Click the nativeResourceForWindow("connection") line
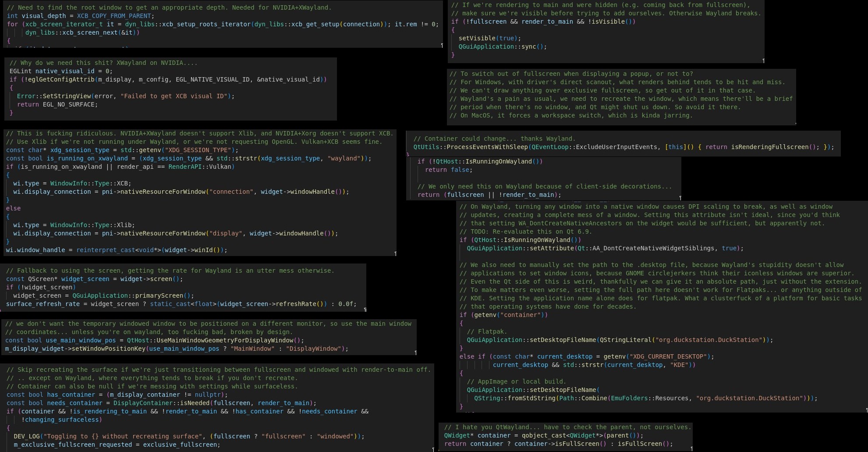Viewport: 868px width, 452px height. 181,192
